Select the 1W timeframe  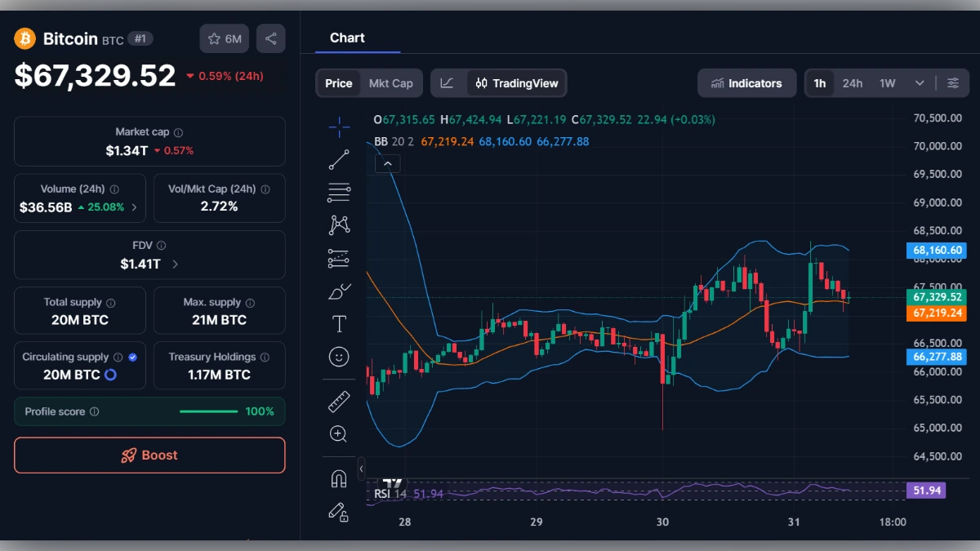click(x=887, y=82)
